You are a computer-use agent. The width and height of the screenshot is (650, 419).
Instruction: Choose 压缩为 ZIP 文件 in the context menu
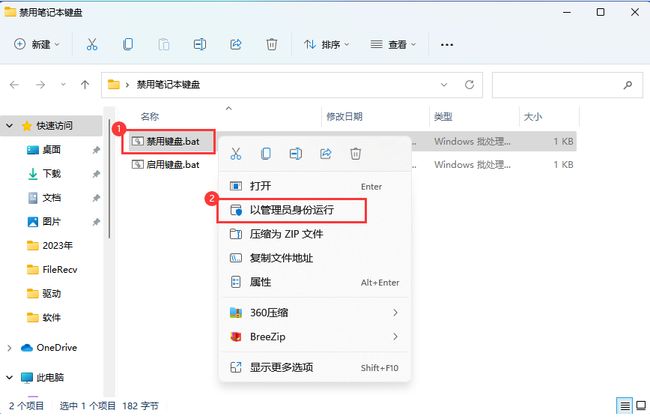click(315, 234)
